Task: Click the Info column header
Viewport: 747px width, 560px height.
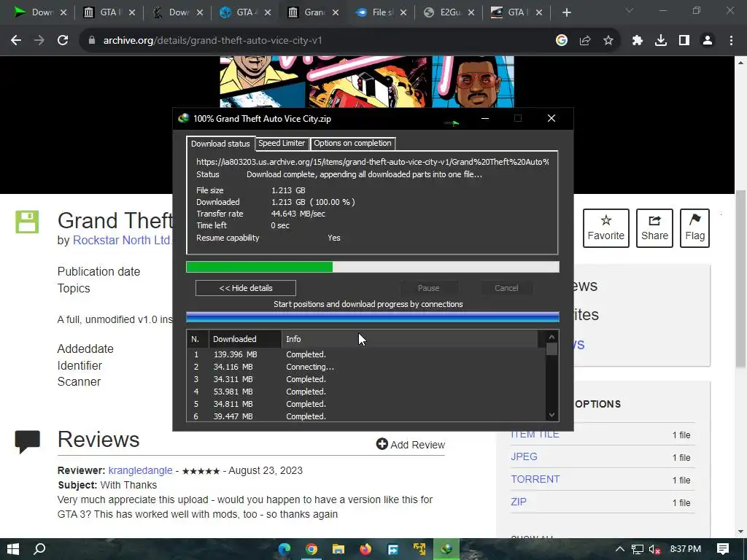Action: (410, 339)
